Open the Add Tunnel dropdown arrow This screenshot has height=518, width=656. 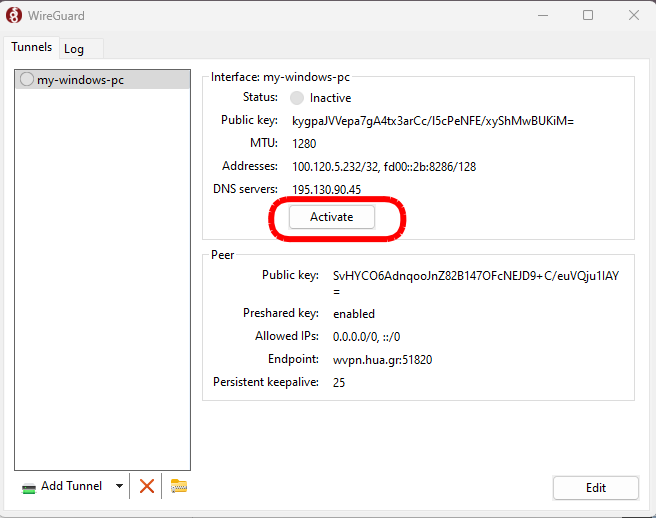click(x=120, y=487)
